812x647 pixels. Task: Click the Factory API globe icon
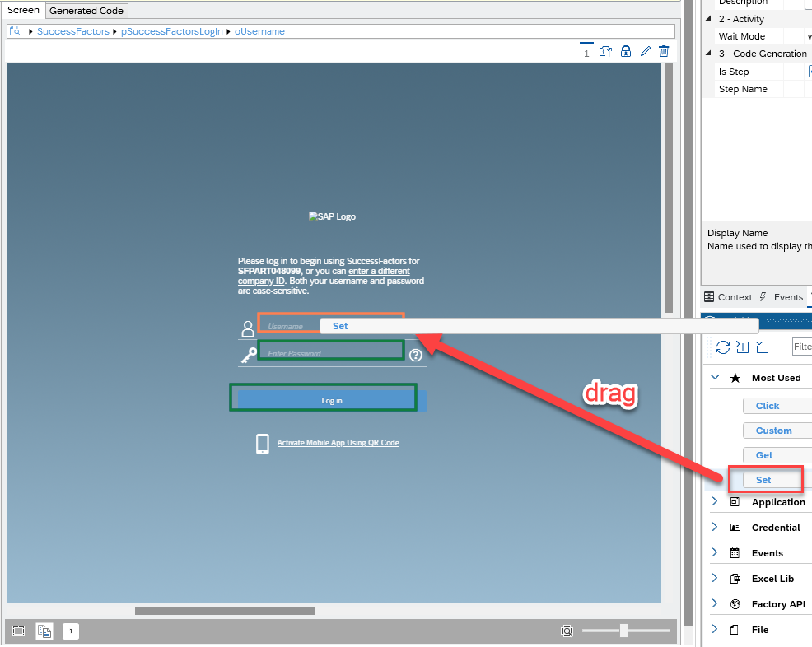pyautogui.click(x=735, y=604)
